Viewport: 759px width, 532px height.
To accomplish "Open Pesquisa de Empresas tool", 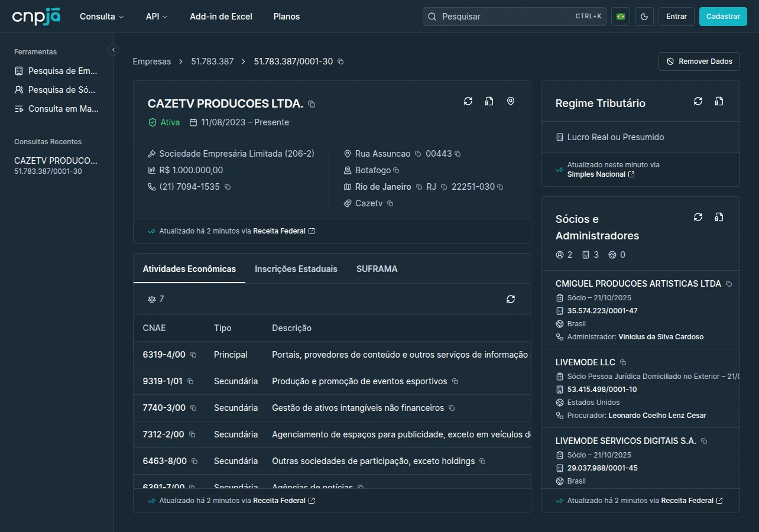I will (57, 71).
